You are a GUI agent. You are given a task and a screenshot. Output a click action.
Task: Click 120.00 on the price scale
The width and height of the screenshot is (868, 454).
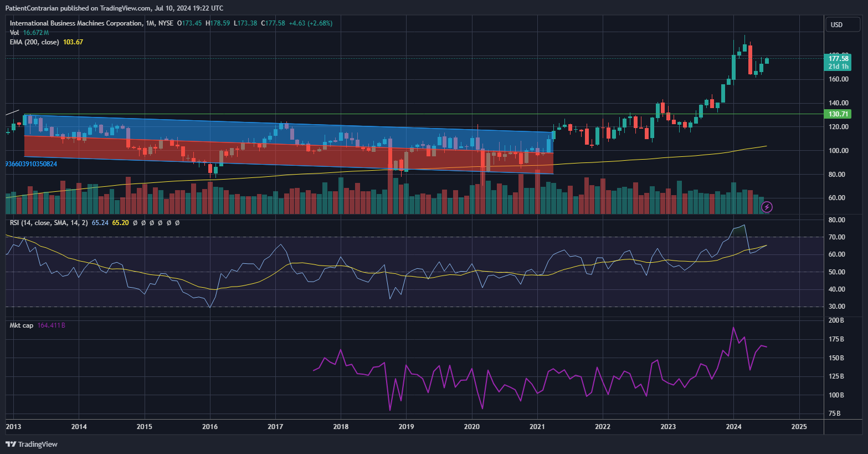point(839,127)
